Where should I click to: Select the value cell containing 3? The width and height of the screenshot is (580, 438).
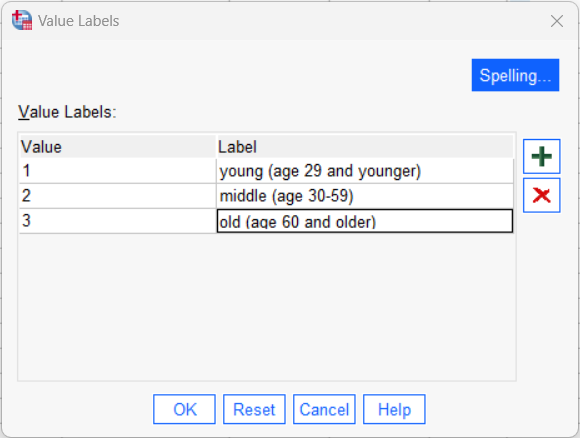click(x=118, y=221)
